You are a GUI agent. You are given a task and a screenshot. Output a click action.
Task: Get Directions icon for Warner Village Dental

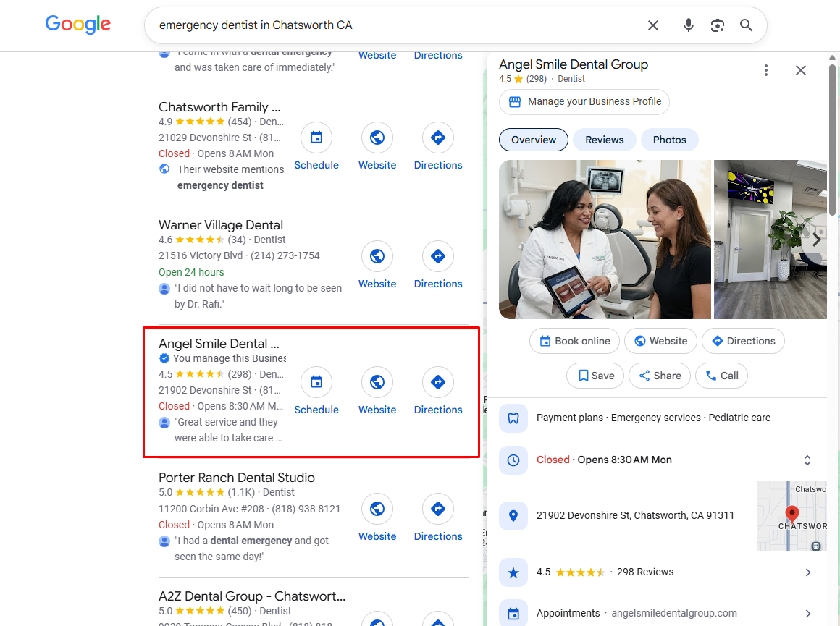[x=438, y=256]
